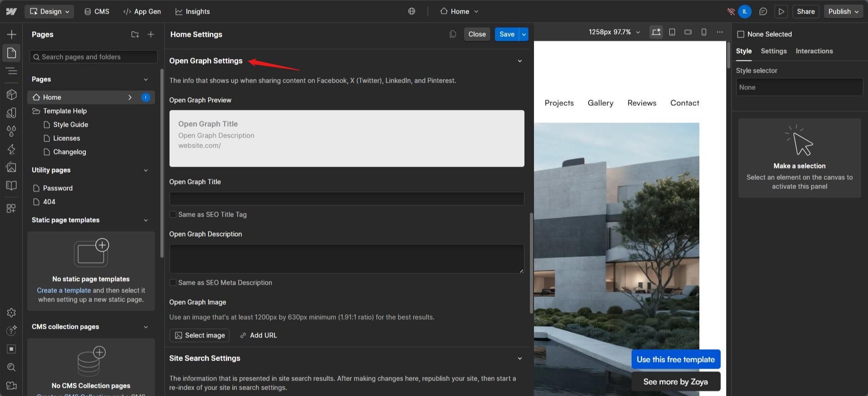The height and width of the screenshot is (396, 868).
Task: Click the Save button
Action: click(507, 34)
